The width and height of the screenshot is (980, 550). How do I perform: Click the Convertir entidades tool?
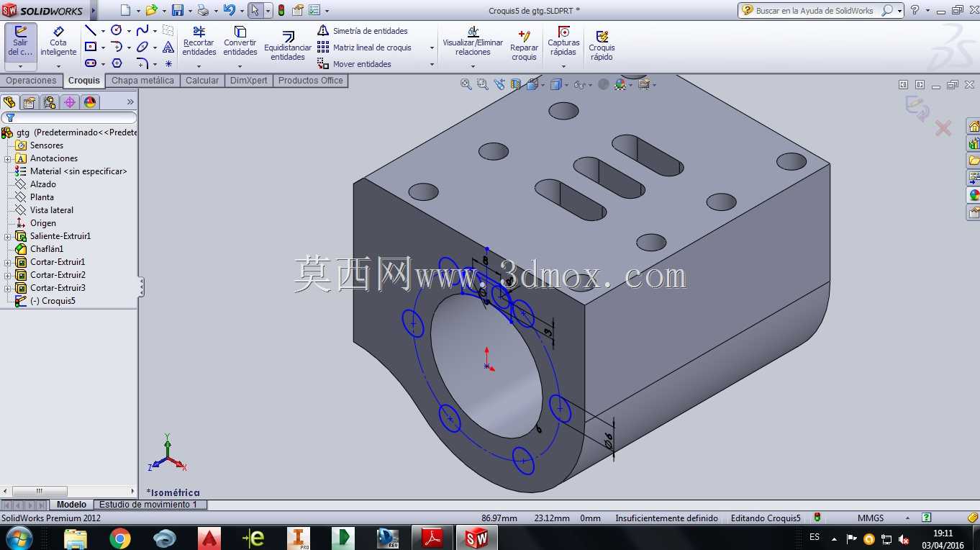(240, 41)
